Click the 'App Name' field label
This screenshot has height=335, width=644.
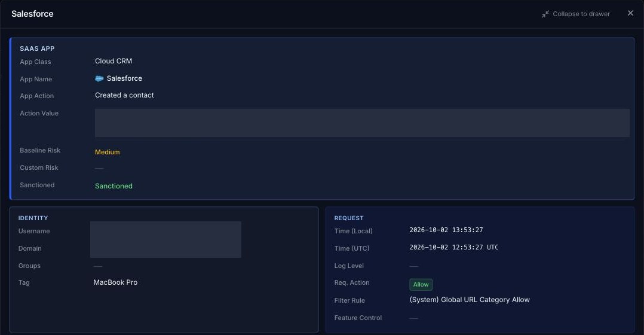click(x=36, y=80)
